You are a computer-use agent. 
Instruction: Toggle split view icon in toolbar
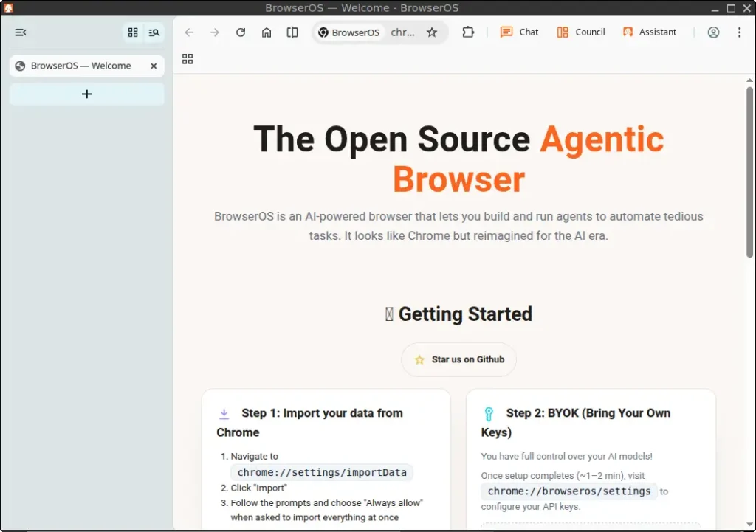(x=292, y=32)
